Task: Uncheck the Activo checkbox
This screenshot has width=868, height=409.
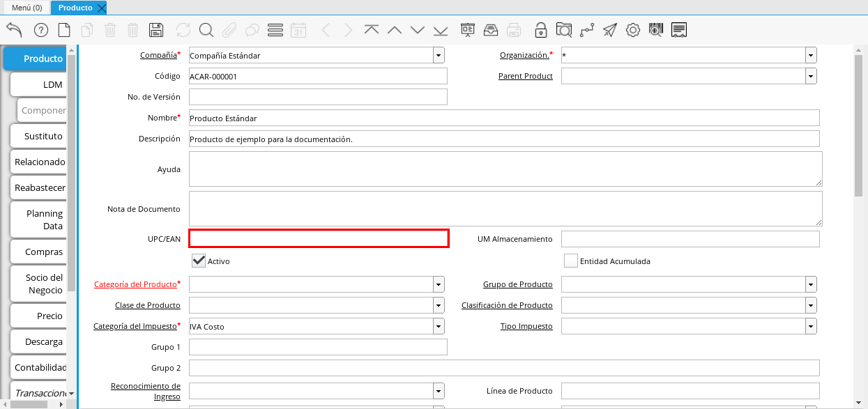Action: coord(199,261)
